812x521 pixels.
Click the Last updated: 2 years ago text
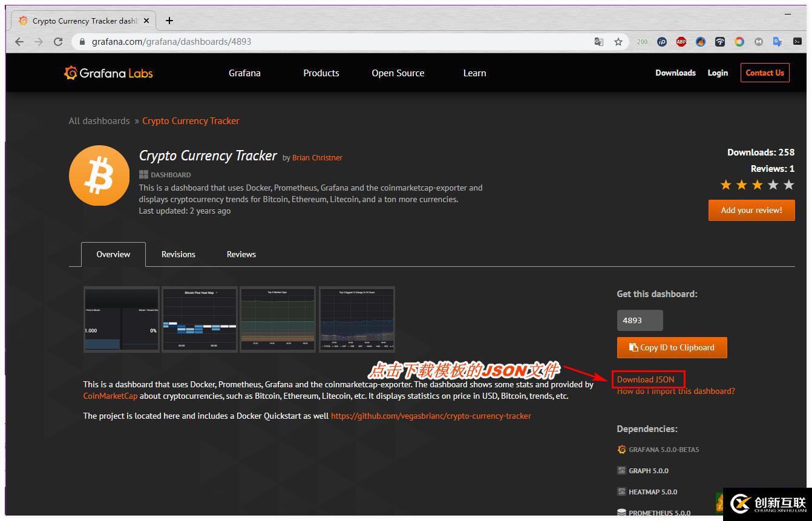[185, 211]
